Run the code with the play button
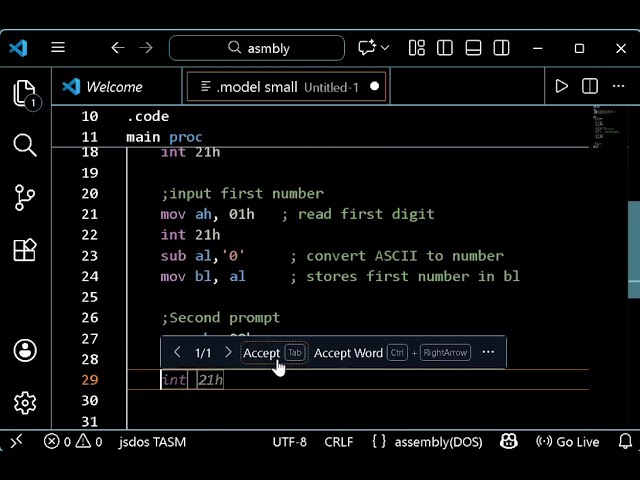Screen dimensions: 640x480 pyautogui.click(x=562, y=86)
